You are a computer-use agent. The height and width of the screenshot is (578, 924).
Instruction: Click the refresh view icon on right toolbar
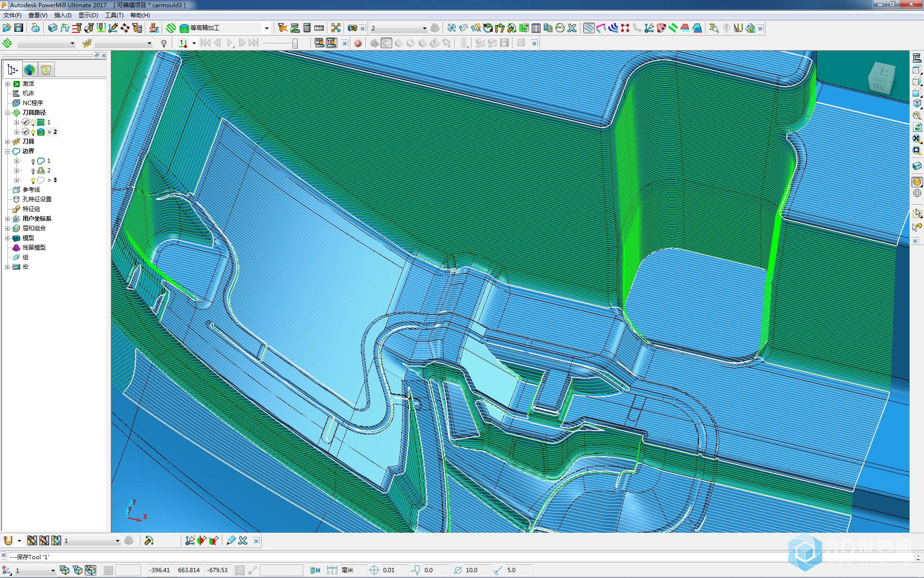917,128
